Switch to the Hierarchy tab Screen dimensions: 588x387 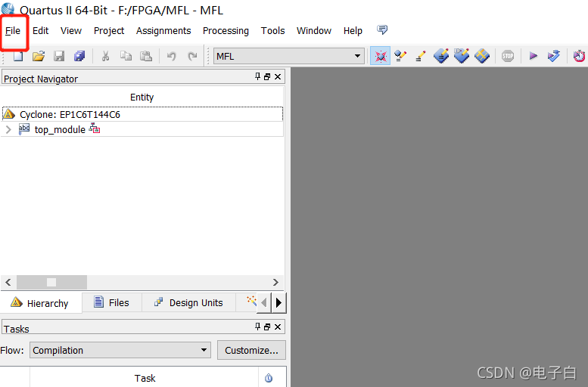pos(41,302)
